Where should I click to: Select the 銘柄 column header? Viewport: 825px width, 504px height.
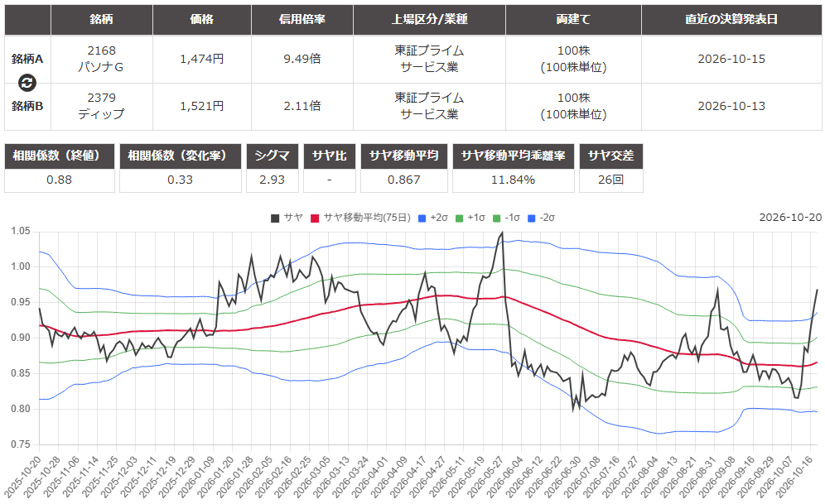(x=102, y=19)
